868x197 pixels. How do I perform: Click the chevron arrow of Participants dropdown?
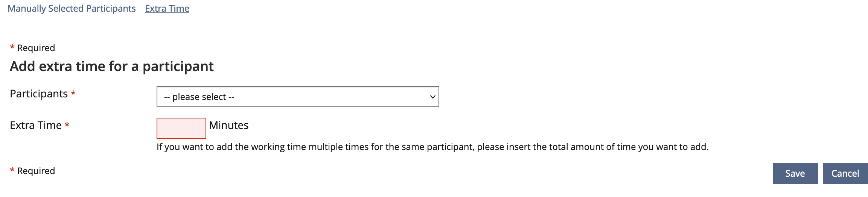[432, 97]
